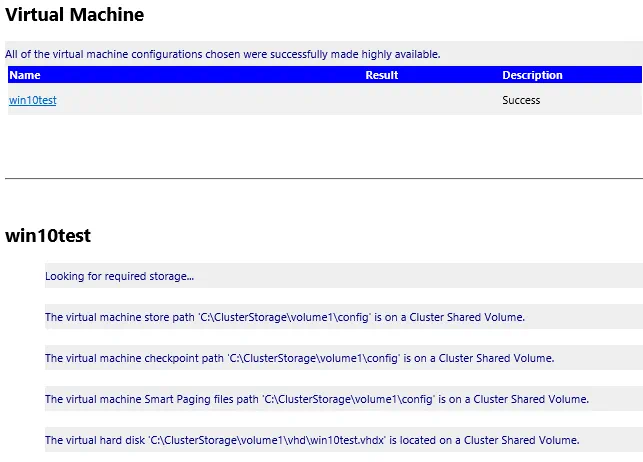
Task: Select the 'successfully made highly available' summary line
Action: pos(223,54)
